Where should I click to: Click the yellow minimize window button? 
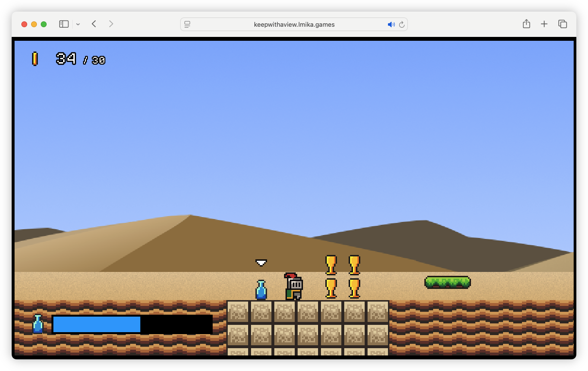coord(34,24)
